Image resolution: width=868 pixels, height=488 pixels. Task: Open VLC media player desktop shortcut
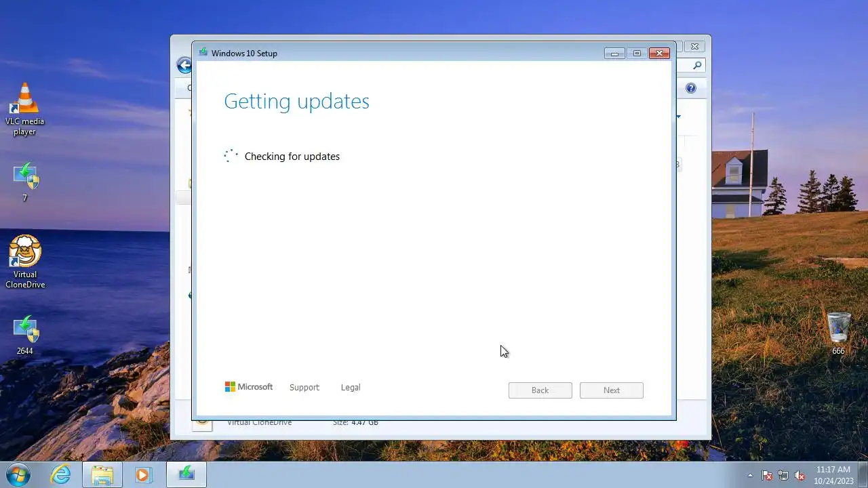point(25,108)
